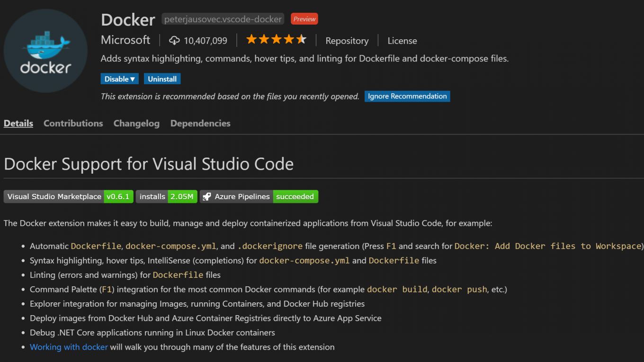
Task: Click the Uninstall button
Action: click(x=162, y=79)
